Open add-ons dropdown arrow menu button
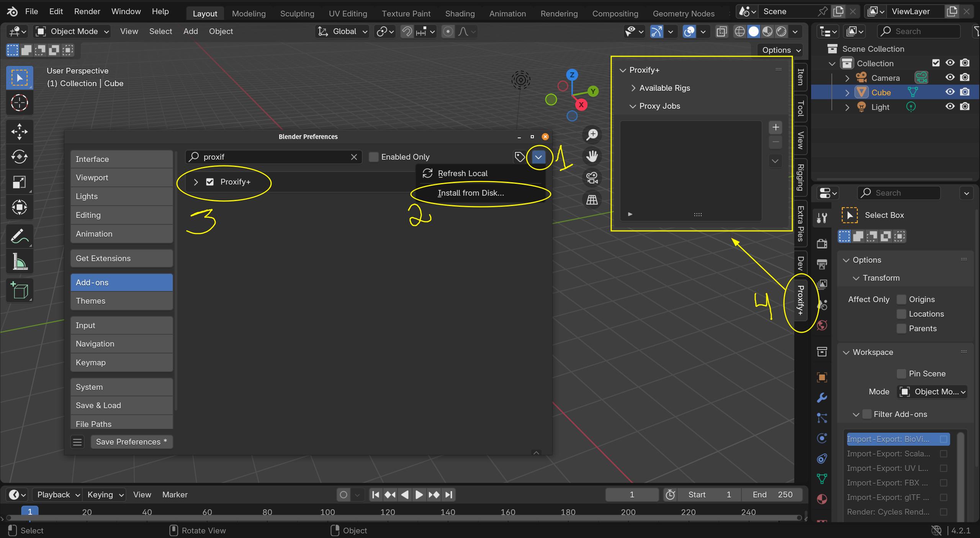This screenshot has width=980, height=538. tap(538, 157)
